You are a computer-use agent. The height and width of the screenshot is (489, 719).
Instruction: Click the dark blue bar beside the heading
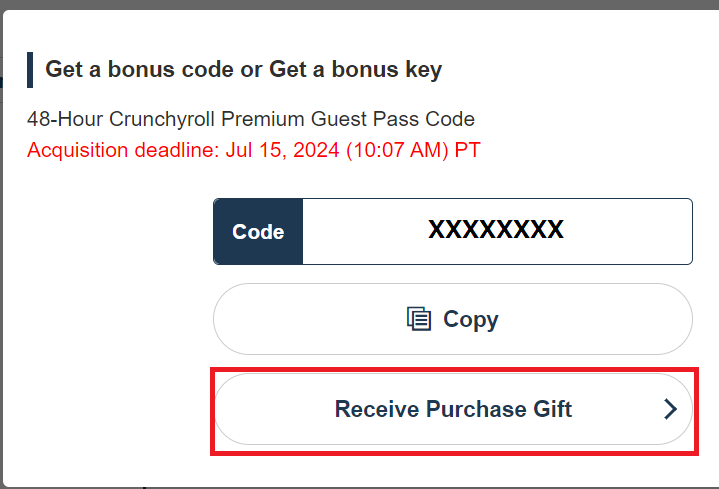click(x=30, y=70)
